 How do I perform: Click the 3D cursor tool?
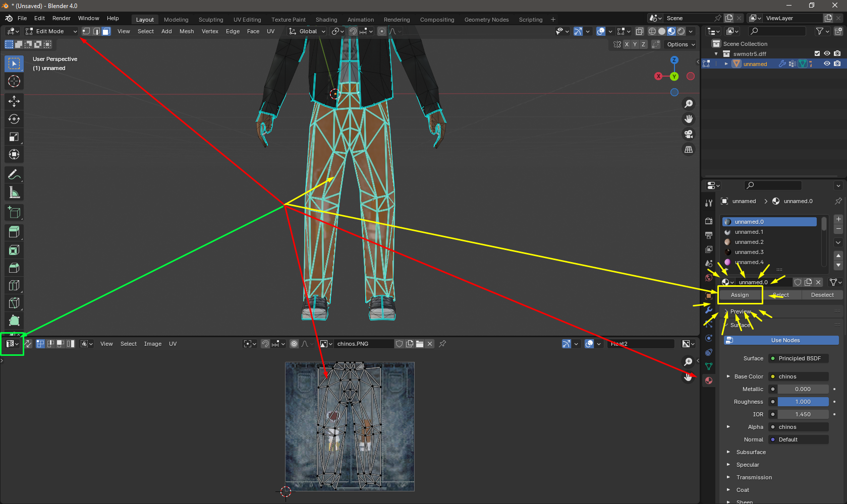[x=14, y=81]
